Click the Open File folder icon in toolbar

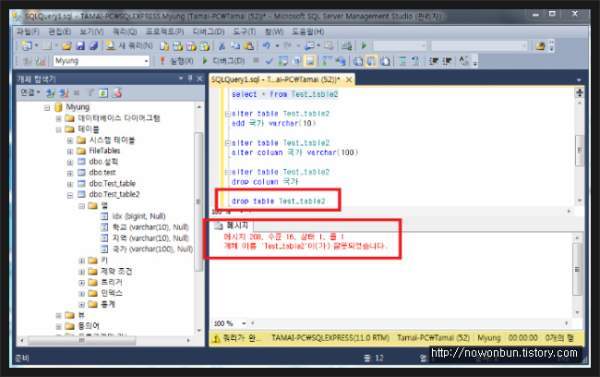click(67, 46)
